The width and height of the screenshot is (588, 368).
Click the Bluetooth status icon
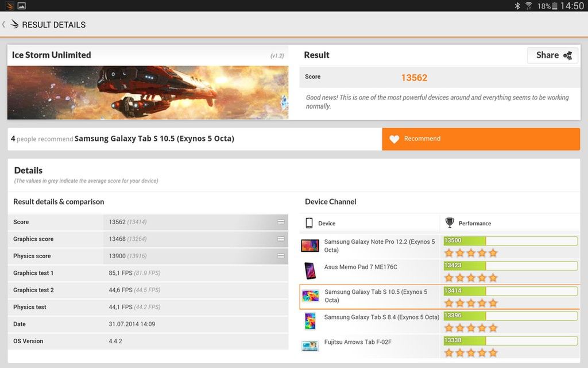(x=517, y=6)
